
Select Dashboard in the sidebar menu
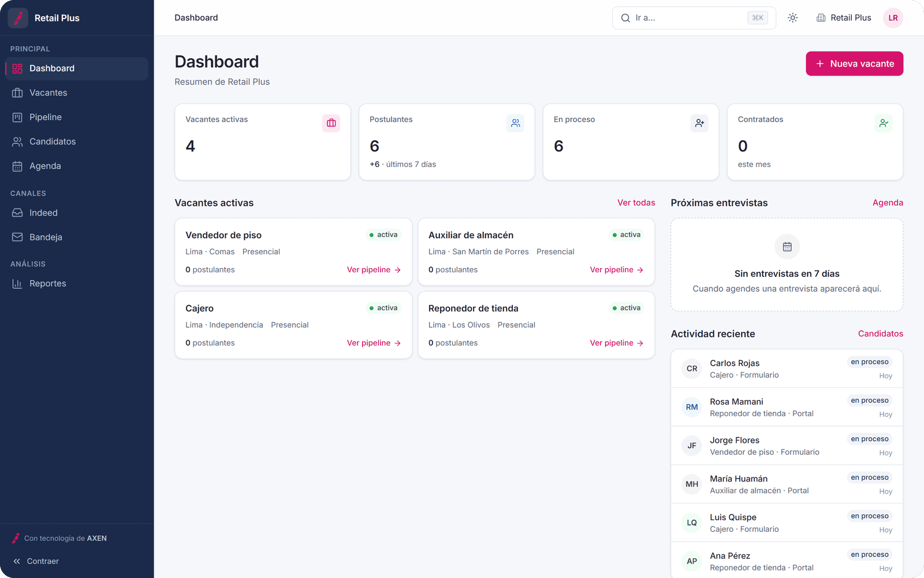pyautogui.click(x=77, y=68)
